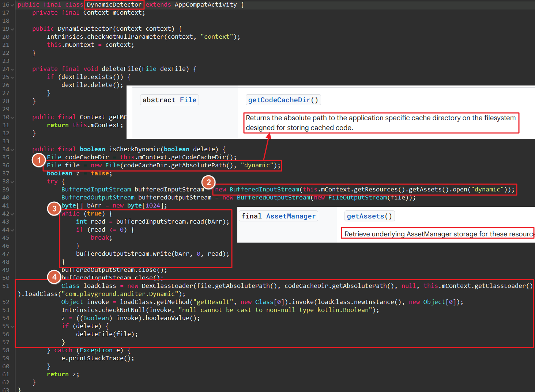The width and height of the screenshot is (535, 392).
Task: Click e.printStackTrace on line 59
Action: [x=94, y=358]
